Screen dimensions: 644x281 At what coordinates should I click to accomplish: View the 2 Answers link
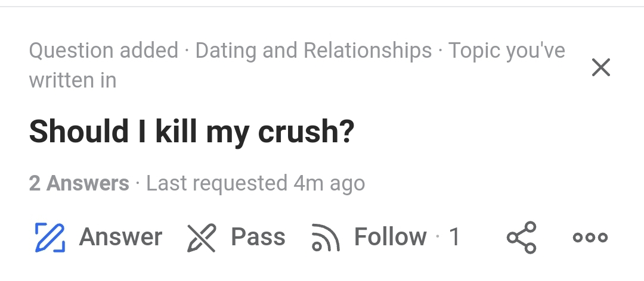(79, 183)
